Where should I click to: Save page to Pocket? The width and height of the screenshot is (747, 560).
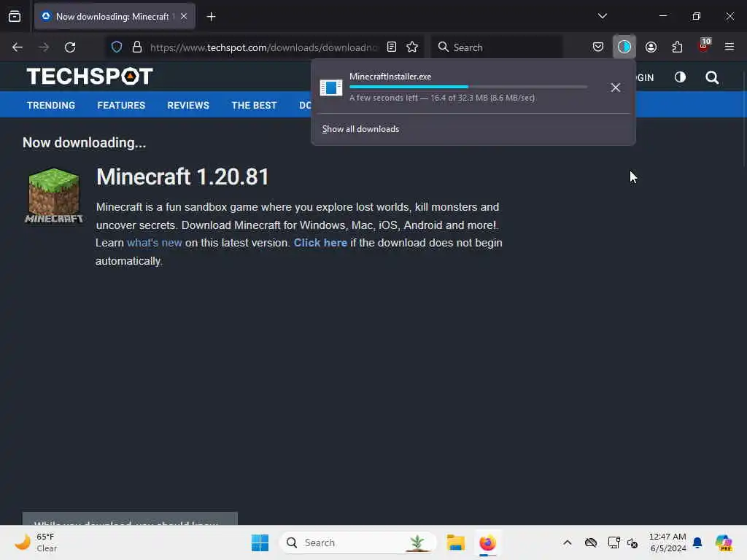point(598,47)
